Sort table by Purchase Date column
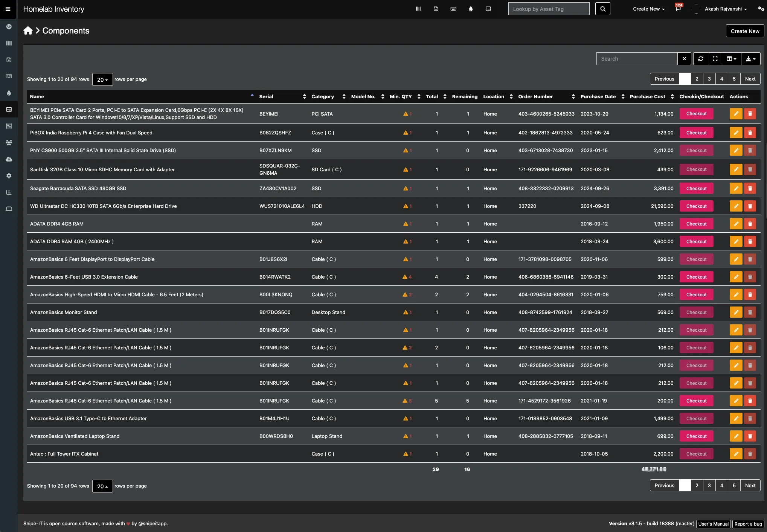The width and height of the screenshot is (767, 532). (598, 96)
